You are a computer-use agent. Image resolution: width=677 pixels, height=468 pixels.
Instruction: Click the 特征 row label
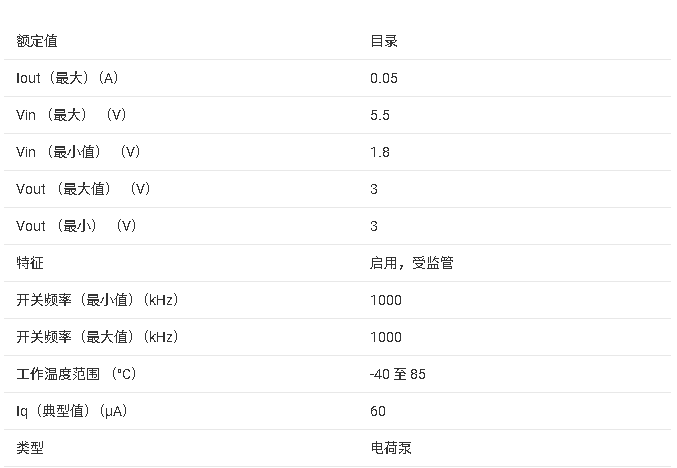(30, 263)
